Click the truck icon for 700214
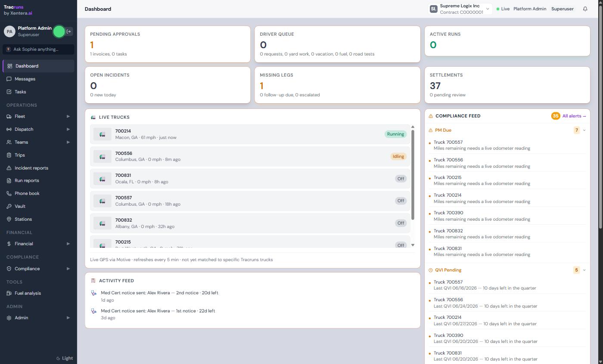603x364 pixels. point(103,134)
